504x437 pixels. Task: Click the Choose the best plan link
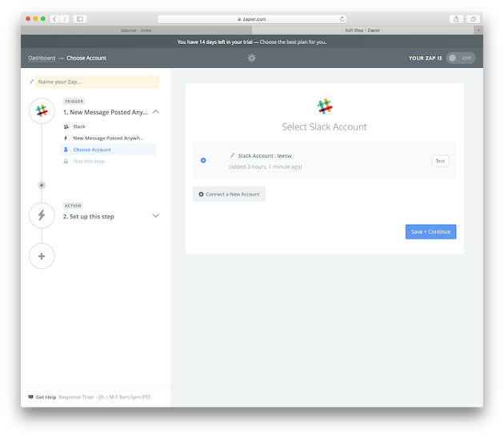293,42
